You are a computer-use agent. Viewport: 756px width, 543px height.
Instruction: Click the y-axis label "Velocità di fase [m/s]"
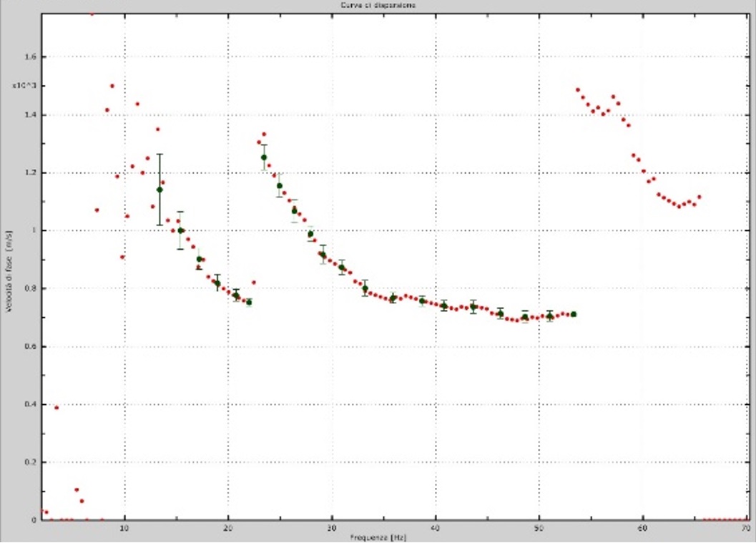[9, 271]
